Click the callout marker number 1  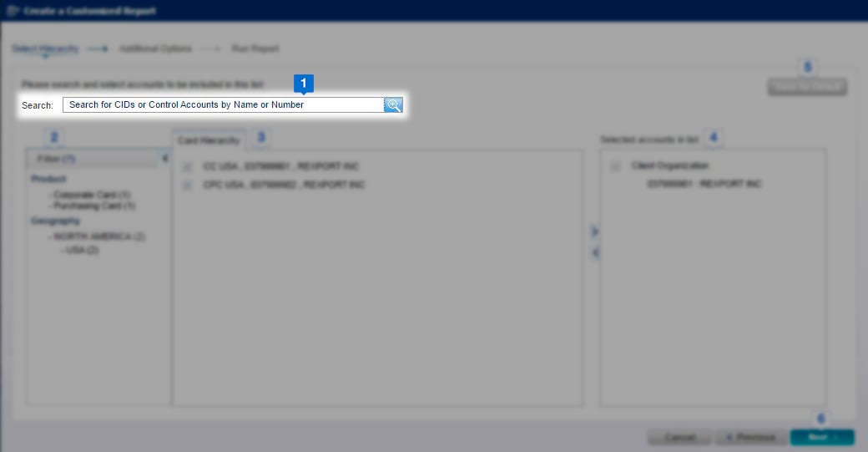(x=303, y=84)
